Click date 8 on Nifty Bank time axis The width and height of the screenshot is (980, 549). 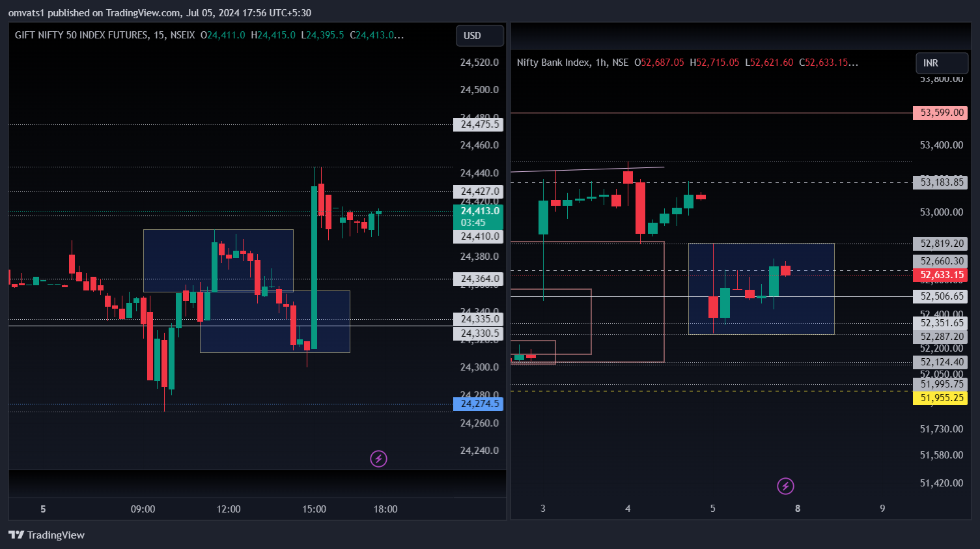tap(798, 509)
